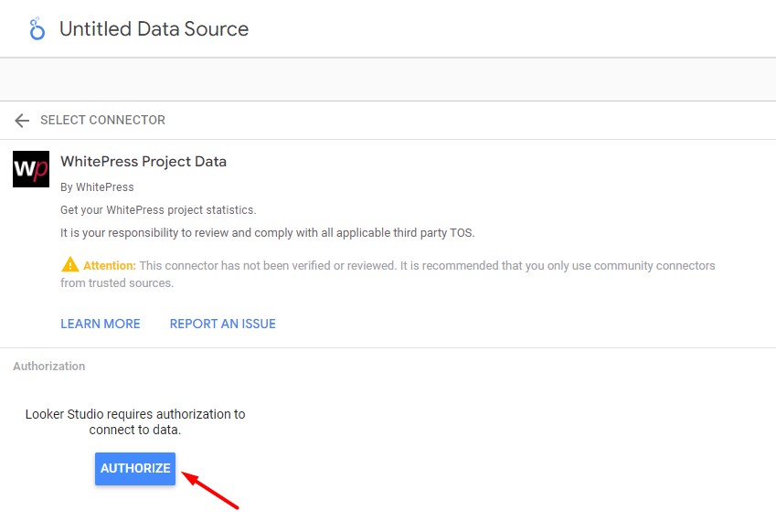Click the yellow attention warning triangle
Screen dimensions: 776x532
click(69, 265)
